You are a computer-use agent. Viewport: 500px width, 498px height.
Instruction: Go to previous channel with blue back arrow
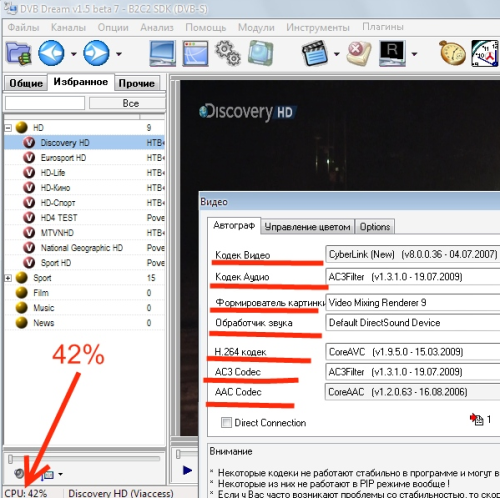pyautogui.click(x=51, y=53)
